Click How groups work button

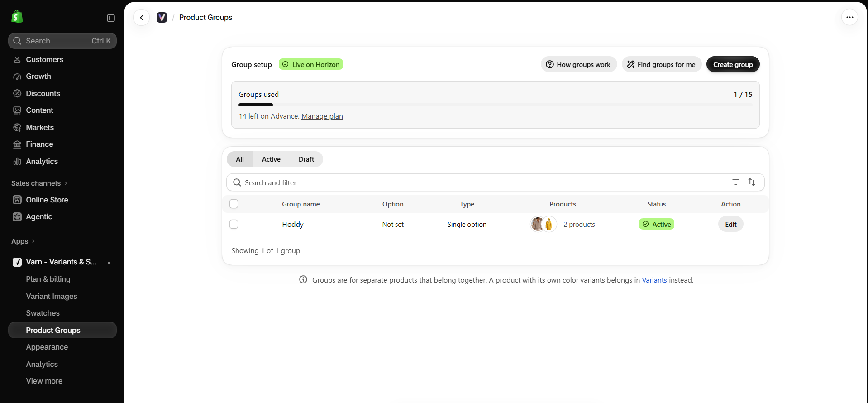pyautogui.click(x=578, y=64)
